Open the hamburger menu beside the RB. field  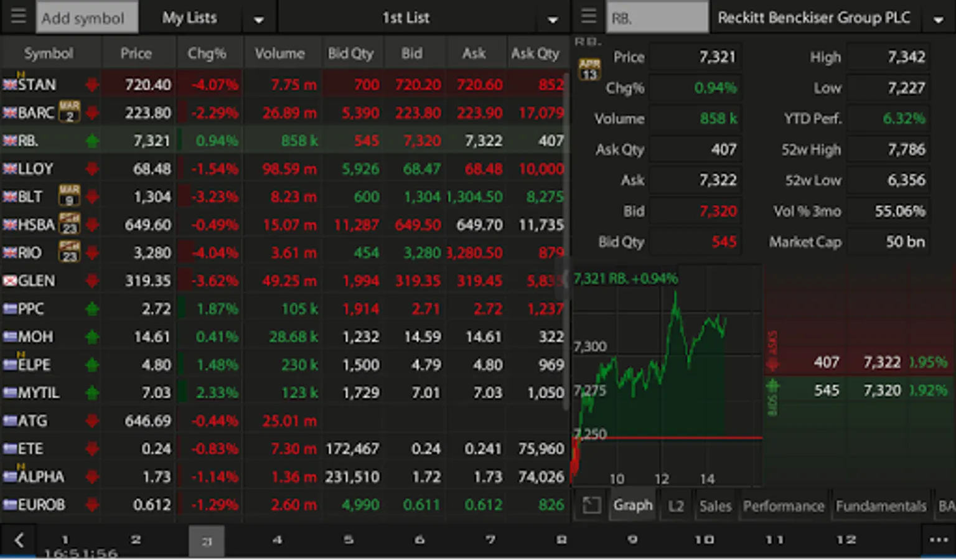(x=588, y=16)
